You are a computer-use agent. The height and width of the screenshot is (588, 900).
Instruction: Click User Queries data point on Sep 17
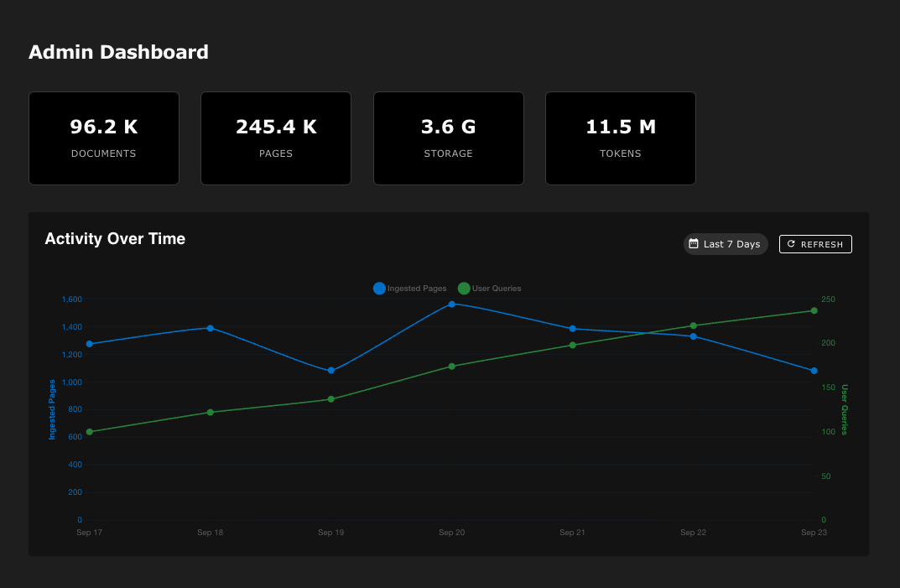tap(90, 432)
